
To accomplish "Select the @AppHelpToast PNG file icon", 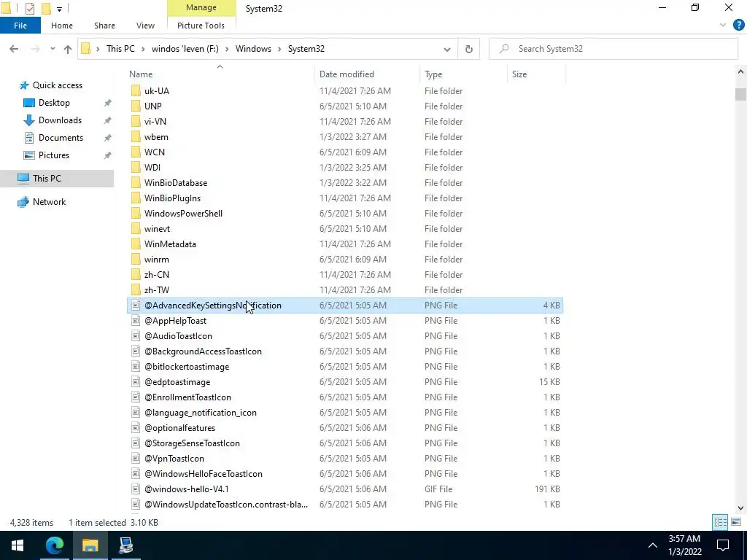I will [x=136, y=321].
